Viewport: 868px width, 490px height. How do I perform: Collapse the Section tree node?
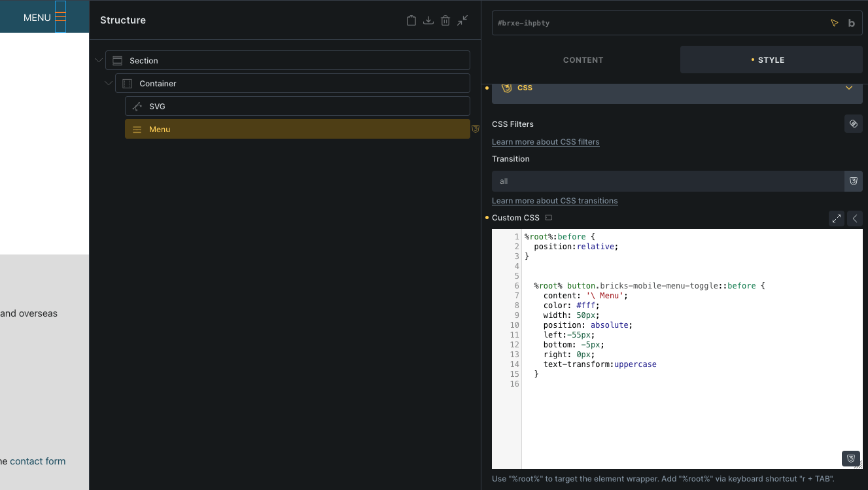coord(99,61)
